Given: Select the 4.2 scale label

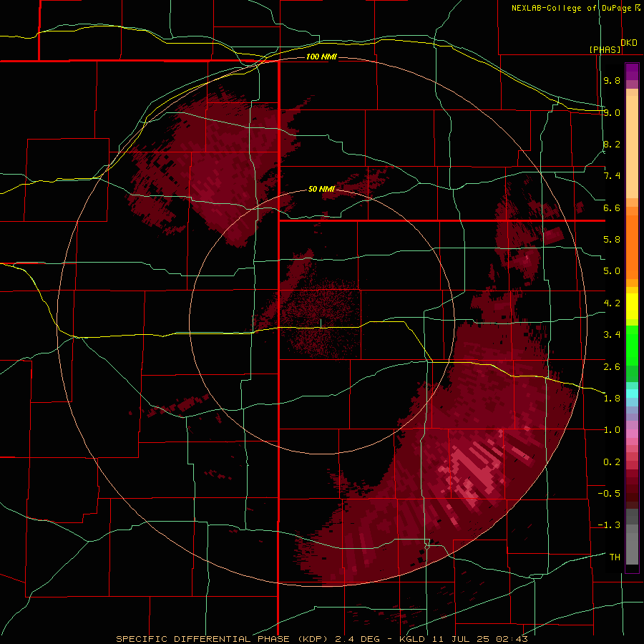Looking at the screenshot, I should [612, 303].
